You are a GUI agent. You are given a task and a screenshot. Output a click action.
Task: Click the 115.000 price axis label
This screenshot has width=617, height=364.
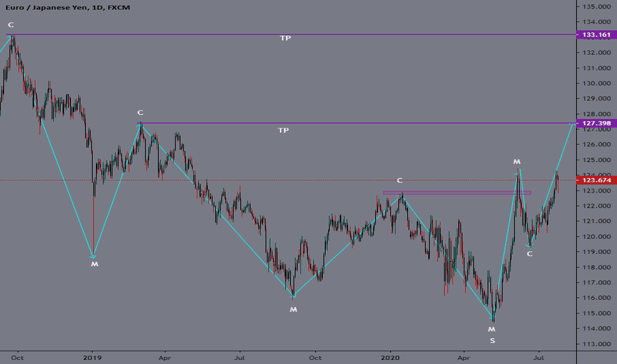(x=596, y=314)
